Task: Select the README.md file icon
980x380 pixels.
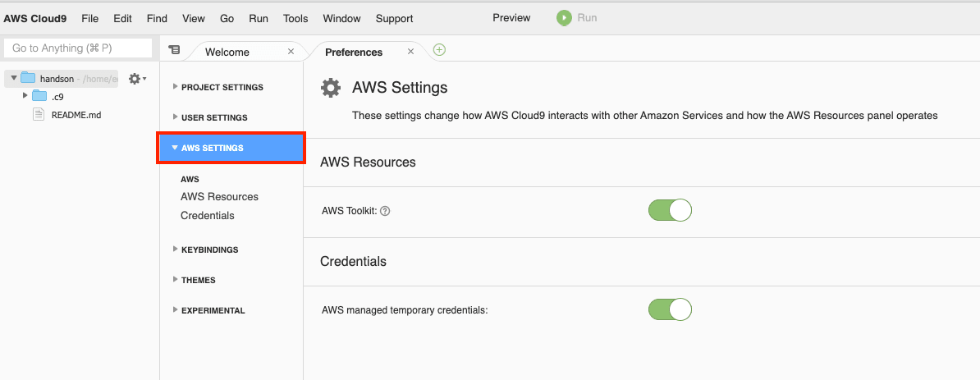Action: click(39, 114)
